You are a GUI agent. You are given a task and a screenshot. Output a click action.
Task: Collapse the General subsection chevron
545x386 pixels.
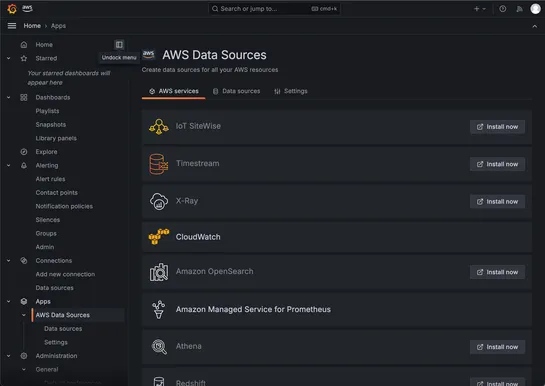pyautogui.click(x=24, y=369)
